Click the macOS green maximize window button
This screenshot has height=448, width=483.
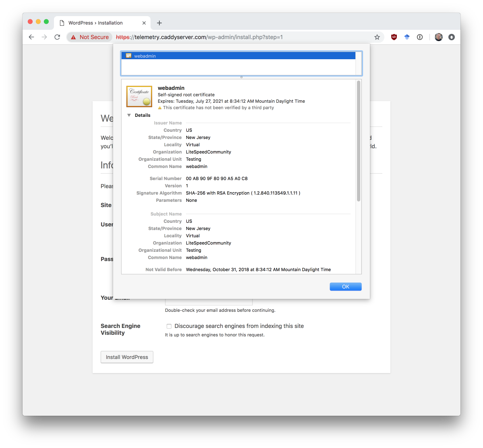[46, 22]
